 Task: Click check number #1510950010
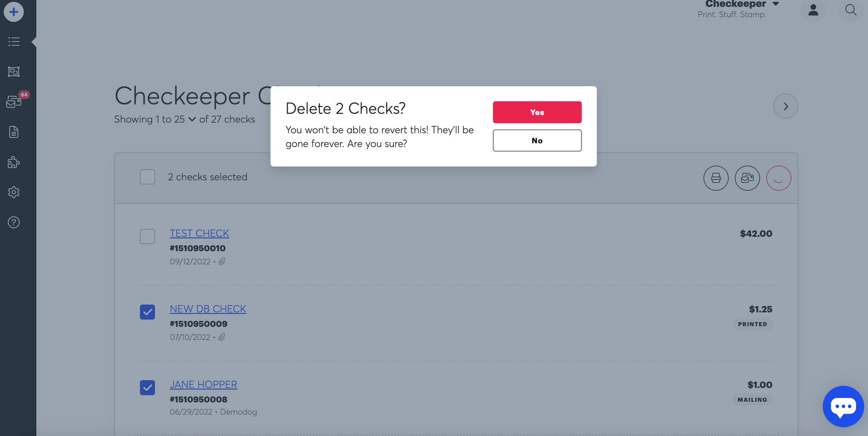pyautogui.click(x=197, y=248)
